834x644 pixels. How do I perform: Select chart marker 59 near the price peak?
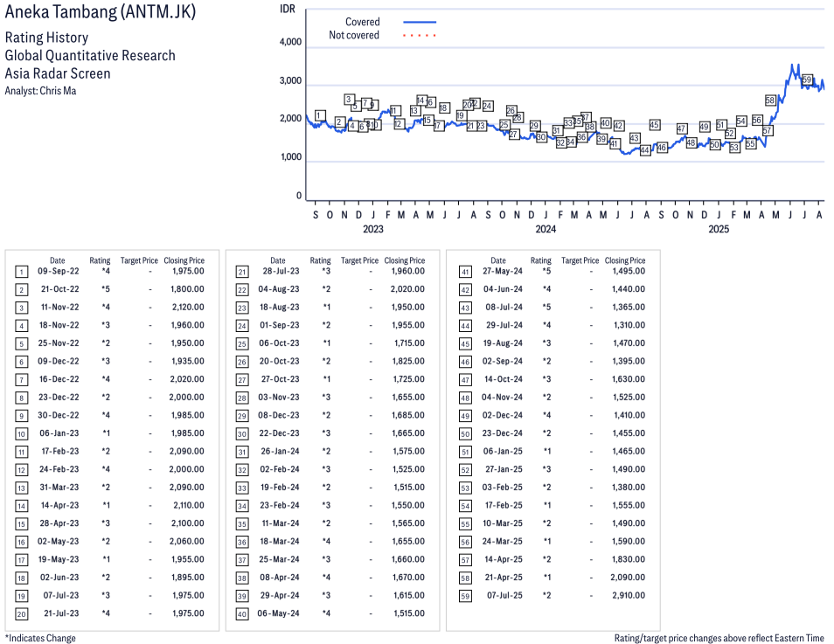tap(807, 80)
